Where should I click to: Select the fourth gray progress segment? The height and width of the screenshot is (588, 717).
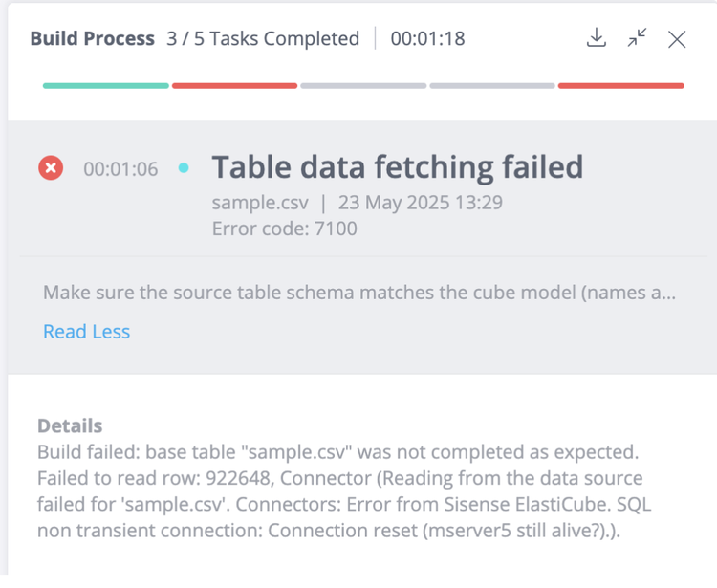point(492,86)
